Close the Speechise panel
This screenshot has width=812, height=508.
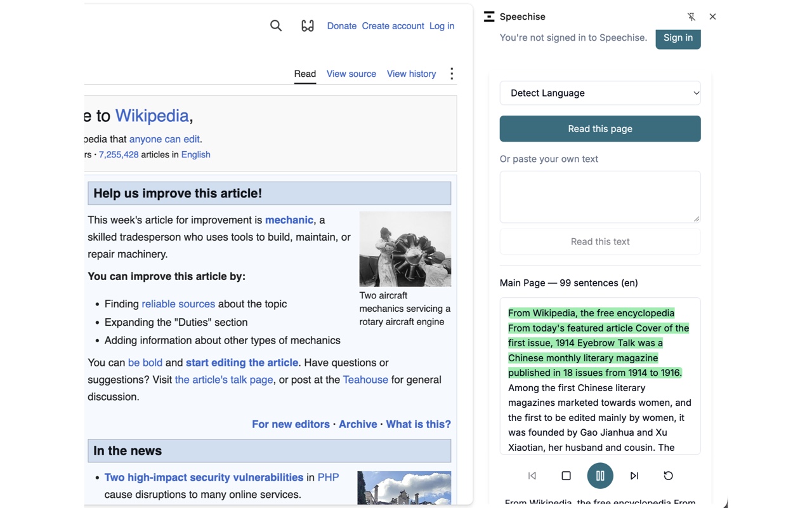(712, 17)
